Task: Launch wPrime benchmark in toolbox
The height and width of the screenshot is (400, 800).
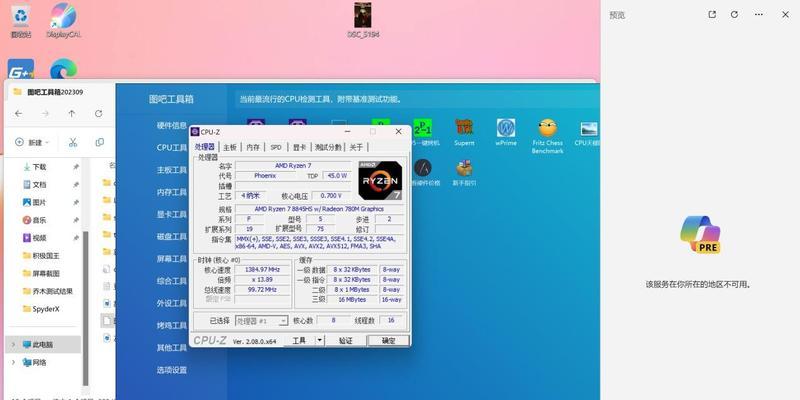Action: tap(506, 132)
